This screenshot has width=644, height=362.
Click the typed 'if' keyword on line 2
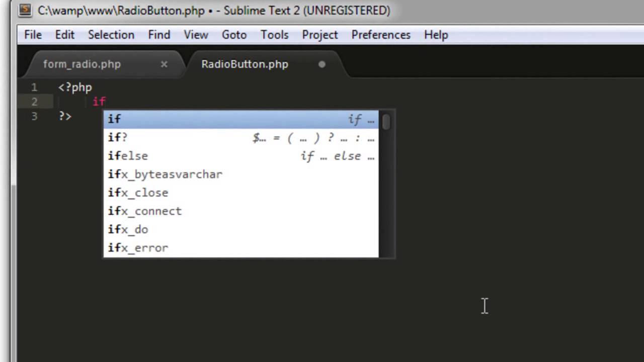point(99,102)
